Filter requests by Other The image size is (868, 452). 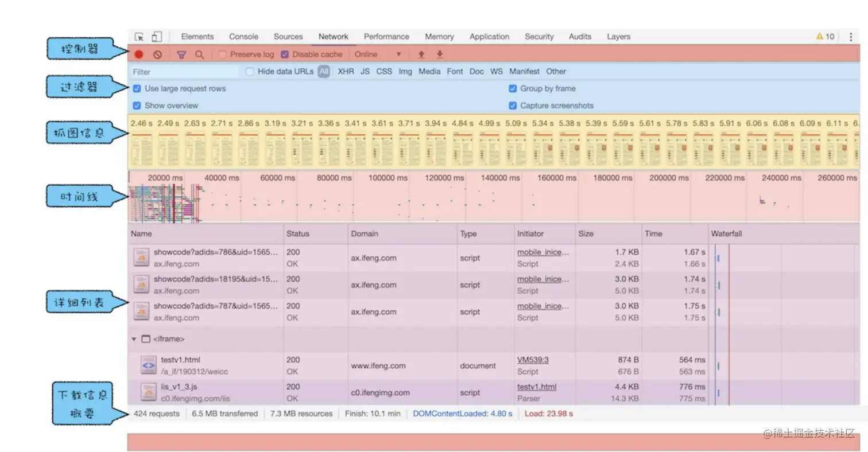556,72
